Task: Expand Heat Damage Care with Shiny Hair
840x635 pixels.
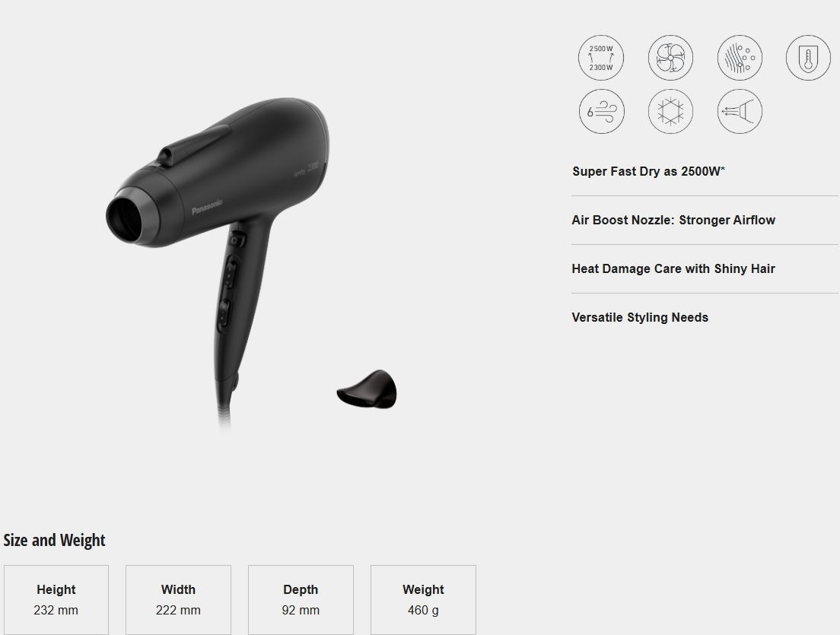Action: point(705,268)
